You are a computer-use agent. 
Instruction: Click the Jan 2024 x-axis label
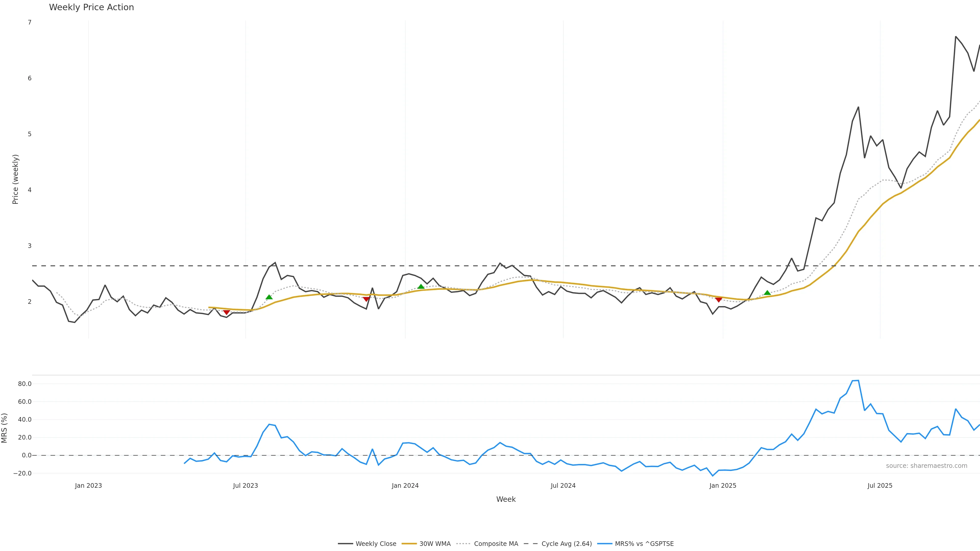(405, 486)
